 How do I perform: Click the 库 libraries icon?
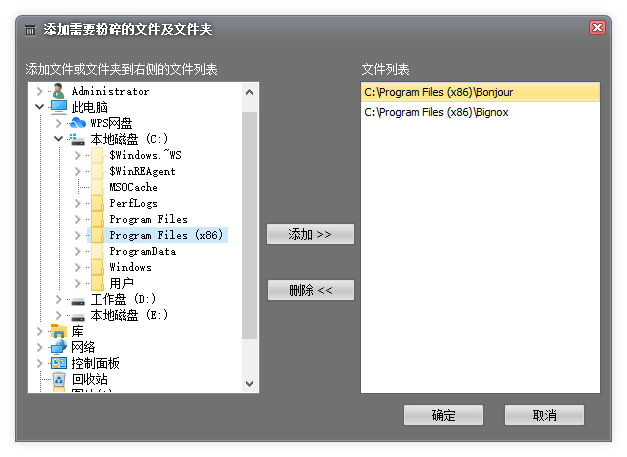click(x=59, y=331)
